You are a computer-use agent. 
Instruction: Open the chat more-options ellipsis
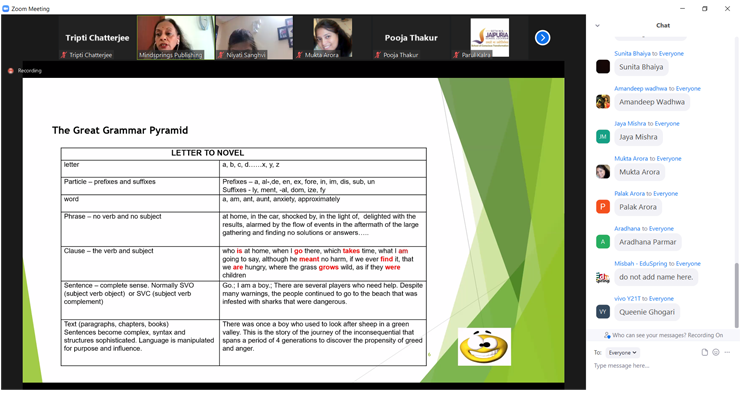[x=727, y=353]
